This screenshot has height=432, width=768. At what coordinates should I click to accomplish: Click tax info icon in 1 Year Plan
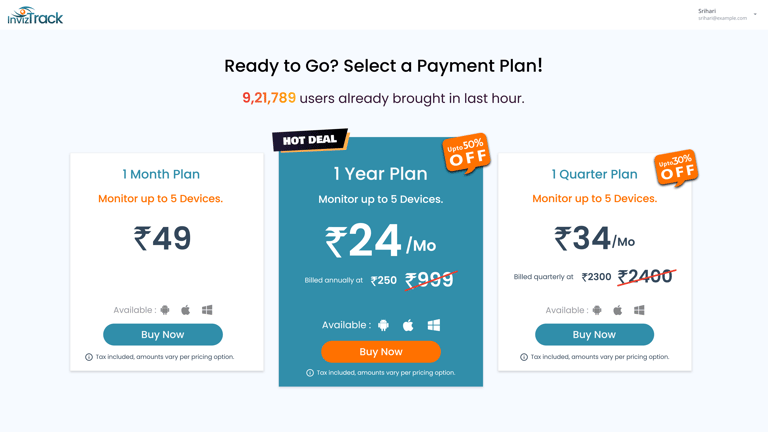pyautogui.click(x=310, y=373)
